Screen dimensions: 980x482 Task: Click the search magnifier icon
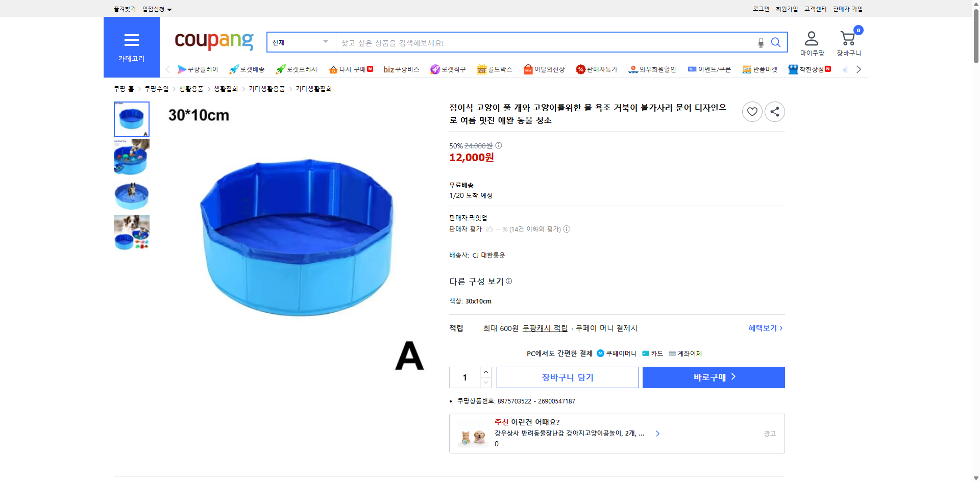coord(775,42)
